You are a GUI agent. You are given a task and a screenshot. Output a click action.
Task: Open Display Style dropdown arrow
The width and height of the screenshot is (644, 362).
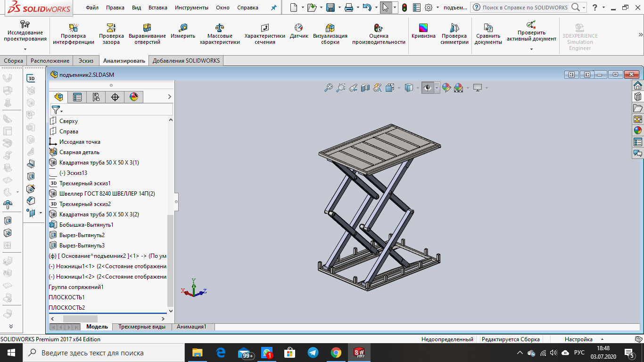click(418, 88)
